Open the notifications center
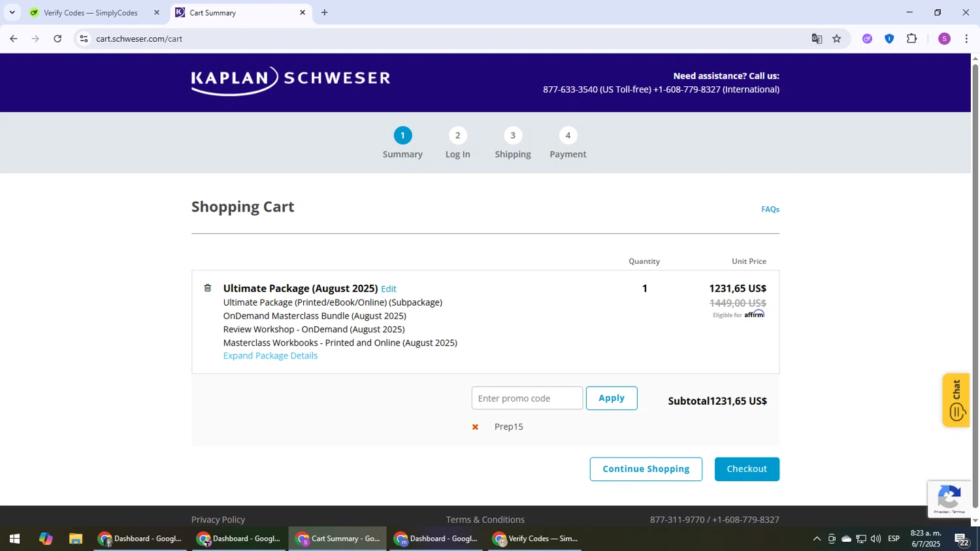The image size is (980, 551). tap(962, 539)
